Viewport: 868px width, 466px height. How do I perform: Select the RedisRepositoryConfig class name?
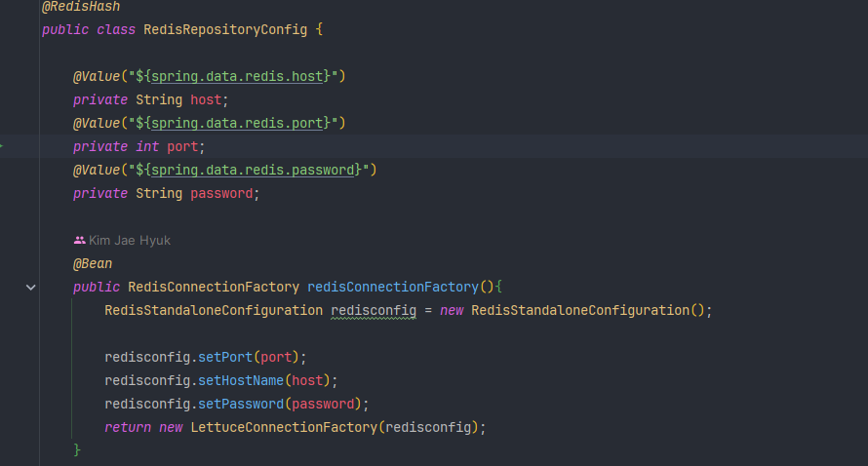click(225, 29)
